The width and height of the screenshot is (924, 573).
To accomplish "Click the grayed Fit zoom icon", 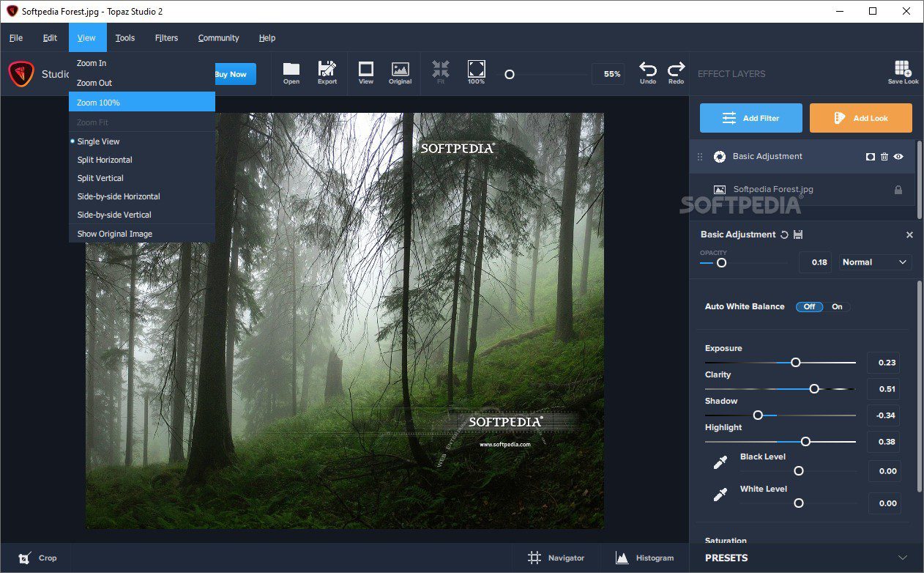I will pyautogui.click(x=441, y=73).
